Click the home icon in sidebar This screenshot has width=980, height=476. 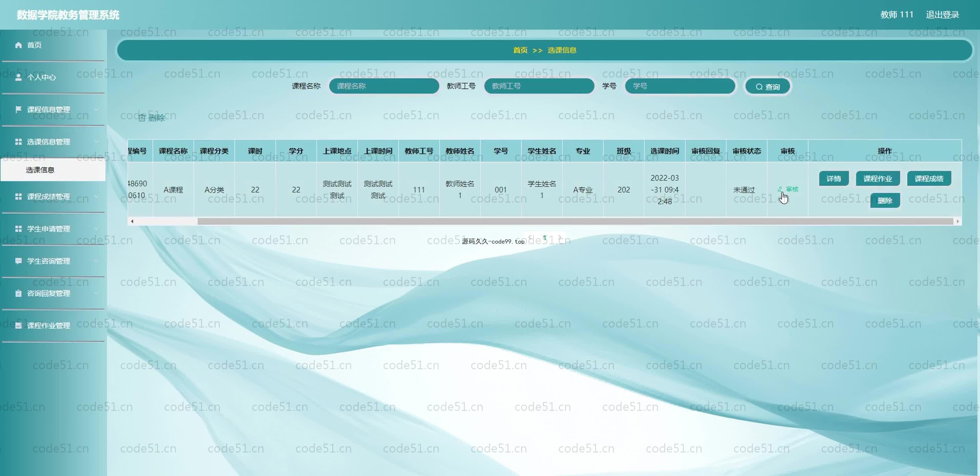18,45
